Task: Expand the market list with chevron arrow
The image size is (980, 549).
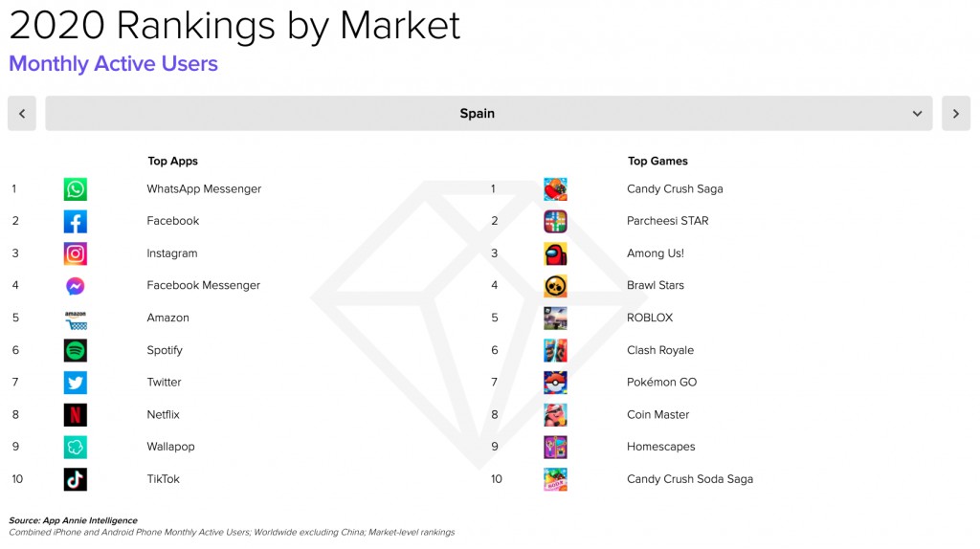Action: point(917,114)
